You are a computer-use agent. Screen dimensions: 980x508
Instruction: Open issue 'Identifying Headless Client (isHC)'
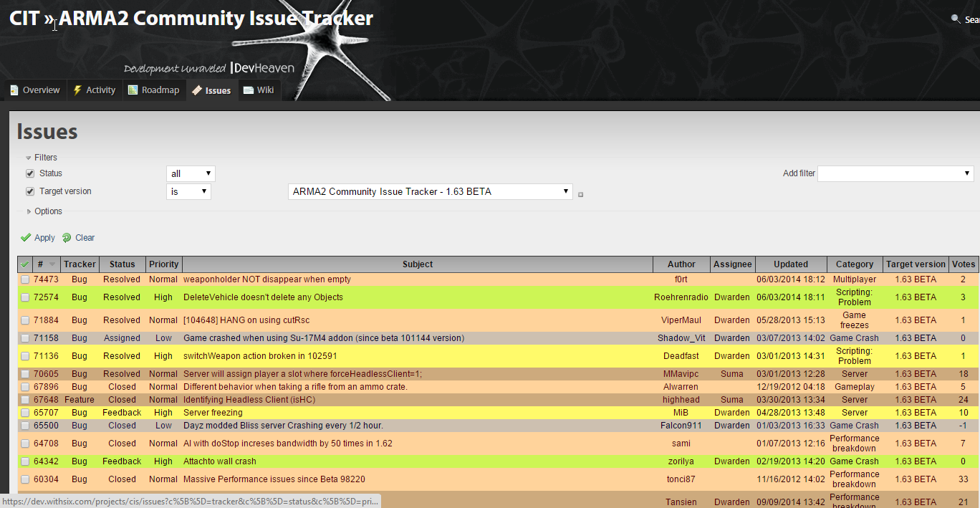[249, 400]
